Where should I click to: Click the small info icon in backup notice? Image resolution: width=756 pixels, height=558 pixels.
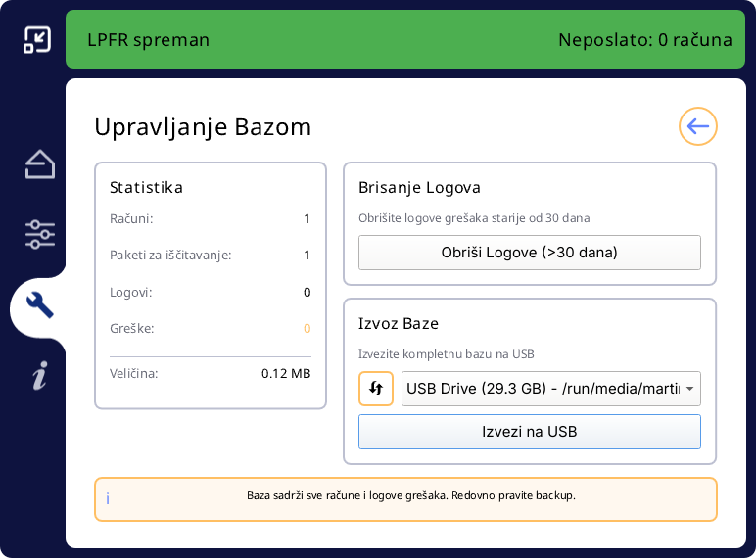click(108, 498)
